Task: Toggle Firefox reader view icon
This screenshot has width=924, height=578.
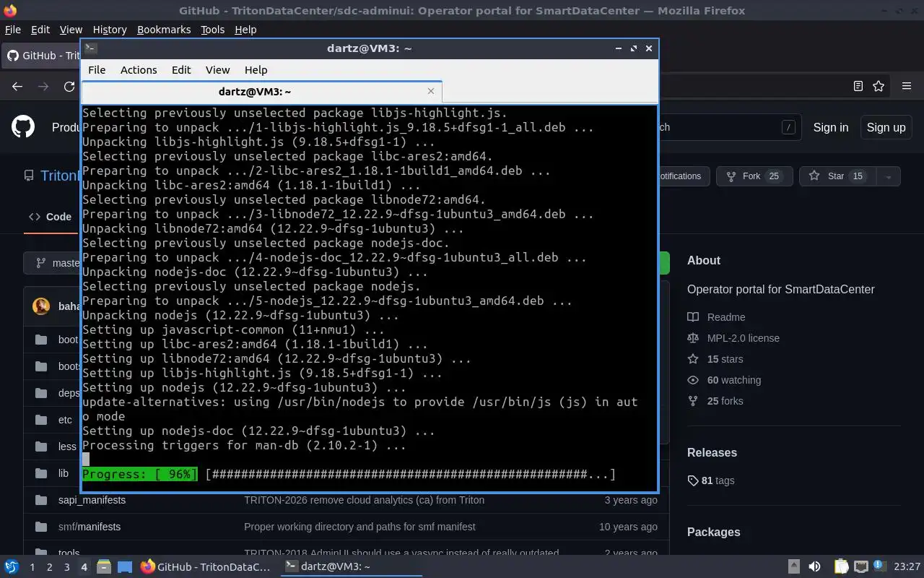Action: (858, 86)
